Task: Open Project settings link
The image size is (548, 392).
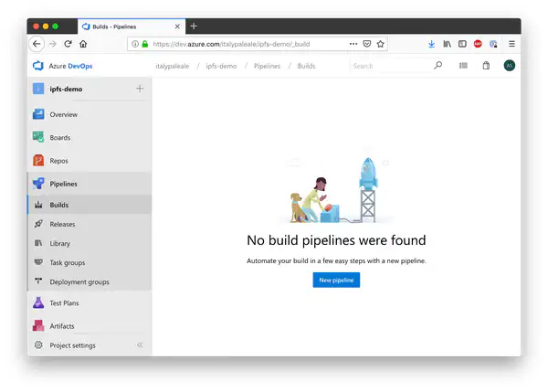Action: point(72,345)
